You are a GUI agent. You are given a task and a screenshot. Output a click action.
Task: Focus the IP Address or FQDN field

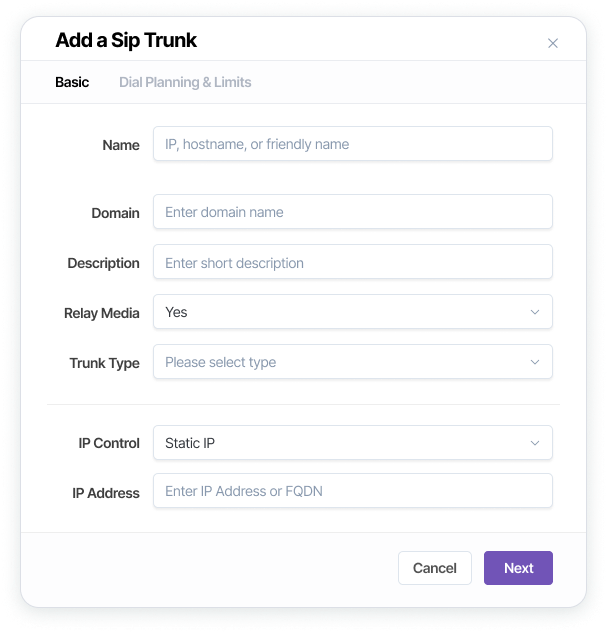[x=352, y=491]
